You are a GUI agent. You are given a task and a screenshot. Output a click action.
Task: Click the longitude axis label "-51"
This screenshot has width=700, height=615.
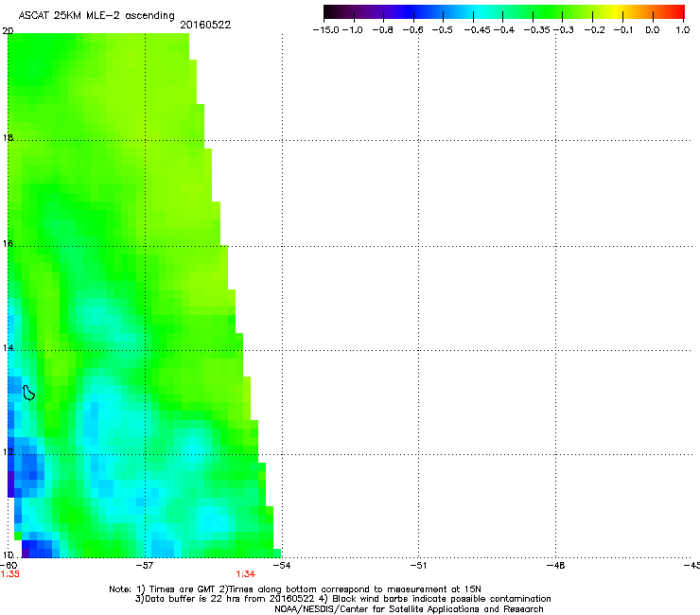coord(418,566)
